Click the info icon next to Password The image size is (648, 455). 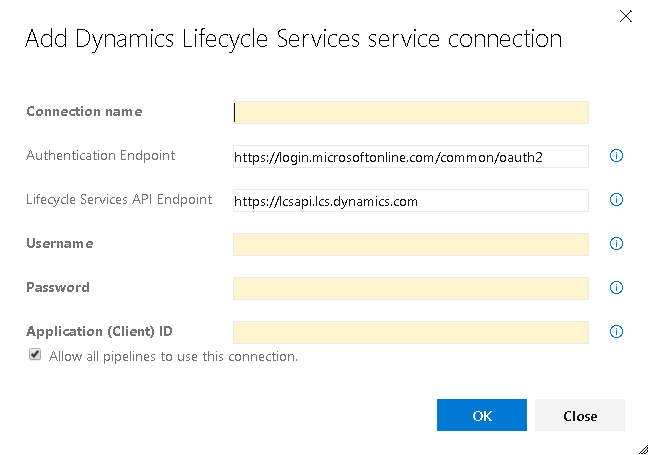tap(616, 288)
